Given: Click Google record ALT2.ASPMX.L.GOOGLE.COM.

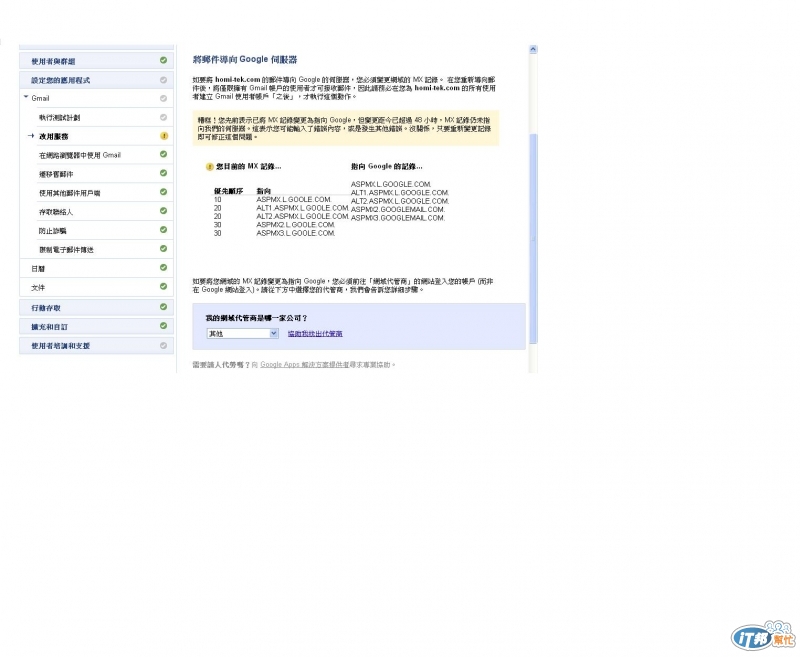Looking at the screenshot, I should coord(400,201).
